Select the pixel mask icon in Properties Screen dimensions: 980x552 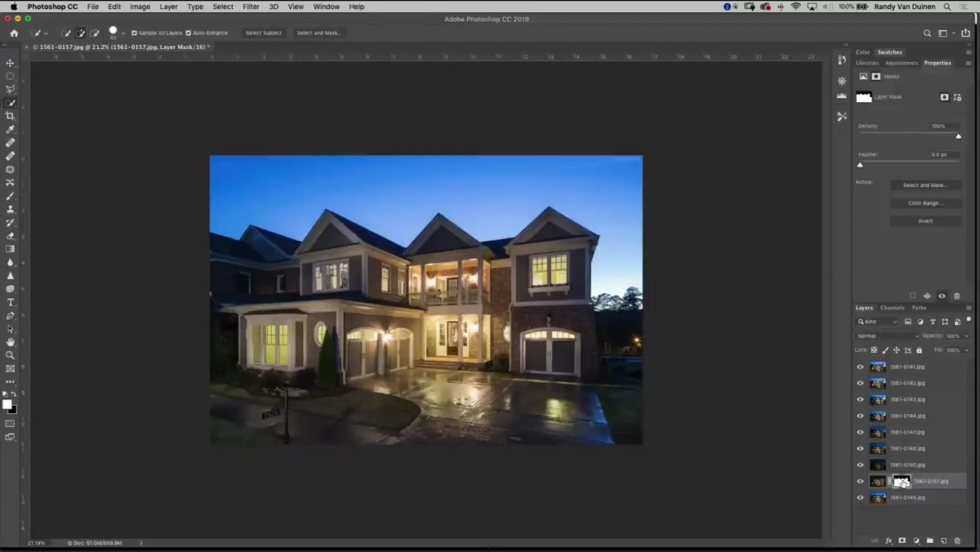(945, 97)
